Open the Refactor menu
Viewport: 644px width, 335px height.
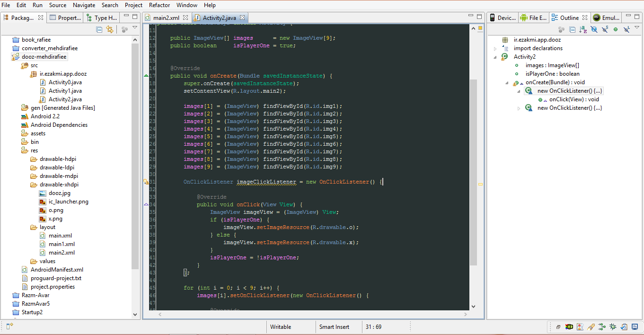pos(159,5)
